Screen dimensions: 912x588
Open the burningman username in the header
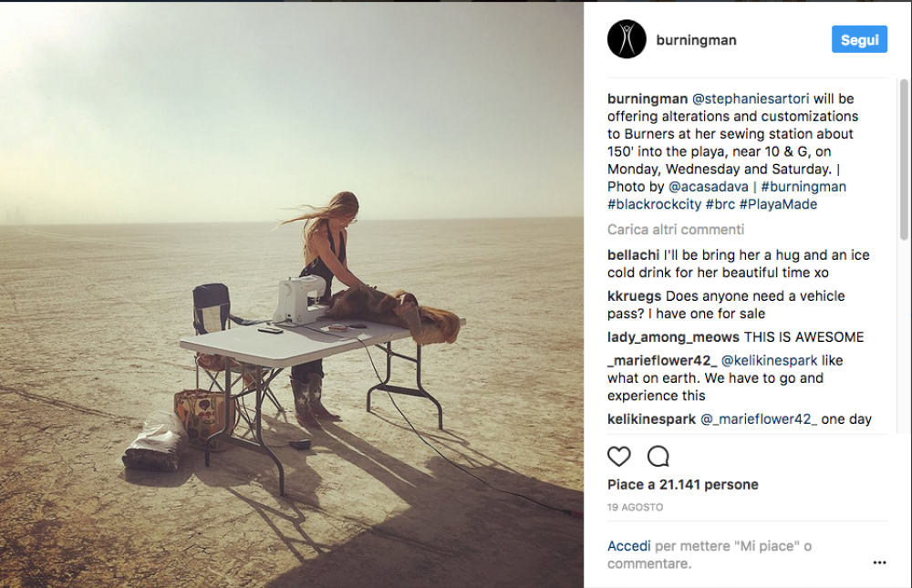coord(697,40)
